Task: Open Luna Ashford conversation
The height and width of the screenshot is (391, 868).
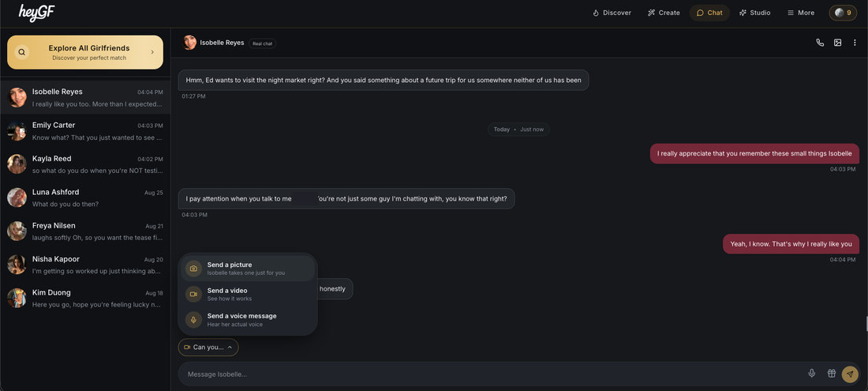Action: click(85, 197)
